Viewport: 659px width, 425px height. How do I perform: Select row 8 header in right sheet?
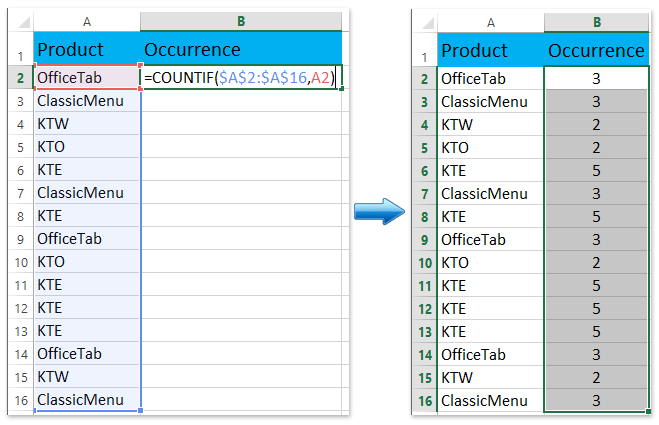[x=423, y=216]
